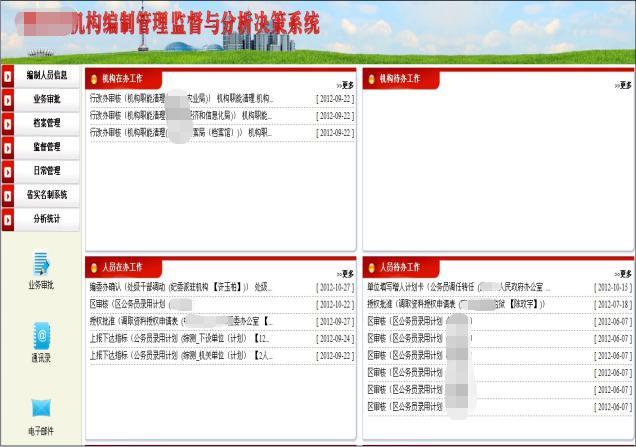Image resolution: width=636 pixels, height=447 pixels.
Task: Click the 机构在办工作 panel header icon
Action: [93, 78]
